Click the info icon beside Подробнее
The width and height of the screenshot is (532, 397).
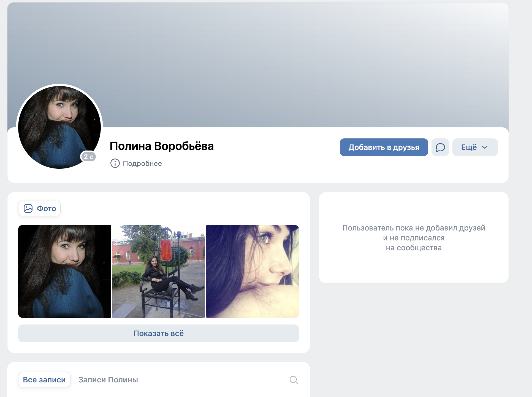115,163
